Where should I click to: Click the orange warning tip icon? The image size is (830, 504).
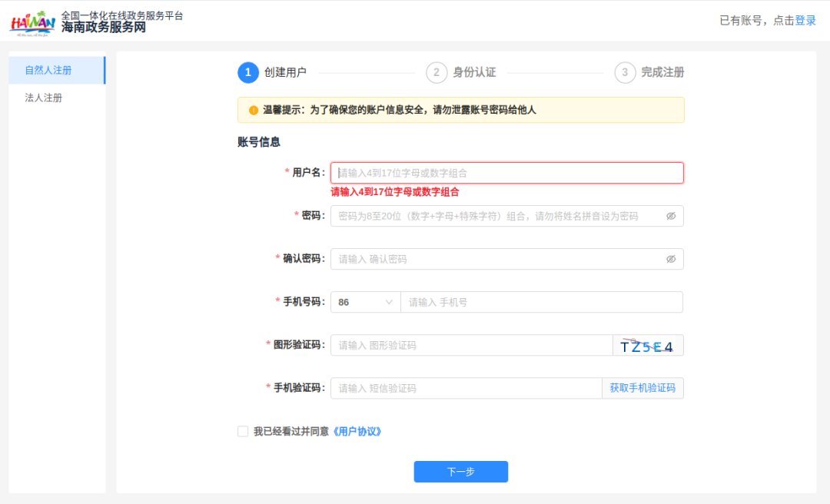pyautogui.click(x=254, y=110)
